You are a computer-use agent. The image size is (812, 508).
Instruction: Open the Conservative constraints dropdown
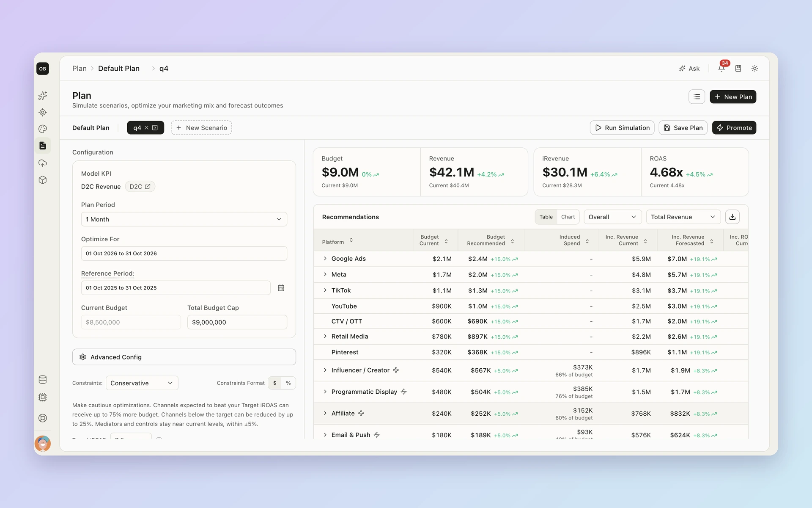142,383
